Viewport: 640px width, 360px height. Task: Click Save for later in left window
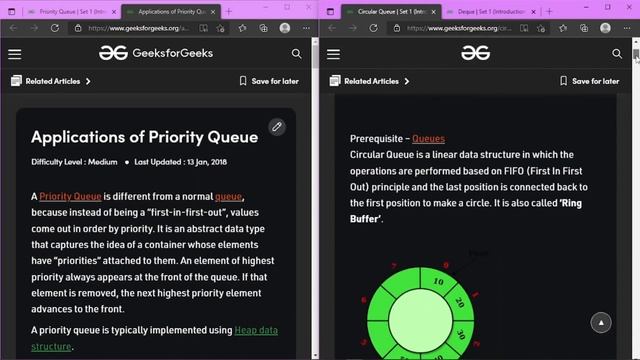pyautogui.click(x=275, y=81)
